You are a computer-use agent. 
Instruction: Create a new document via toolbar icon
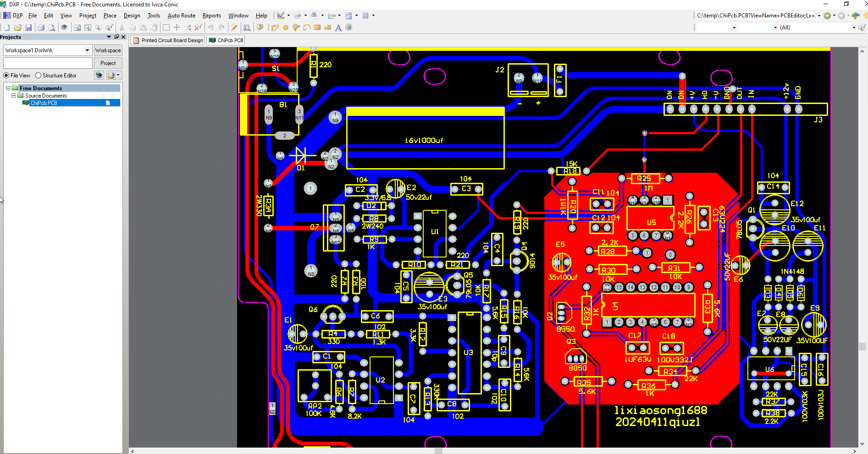pyautogui.click(x=7, y=27)
